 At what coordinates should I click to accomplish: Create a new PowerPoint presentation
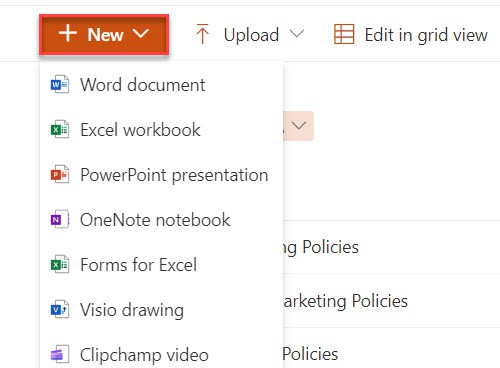174,175
